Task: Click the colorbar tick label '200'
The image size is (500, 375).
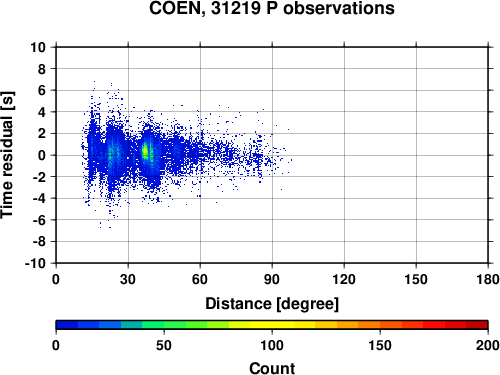Action: tap(487, 345)
